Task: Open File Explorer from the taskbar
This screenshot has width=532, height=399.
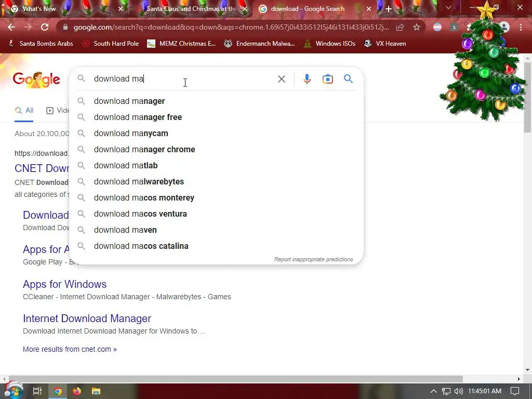Action: pyautogui.click(x=96, y=391)
